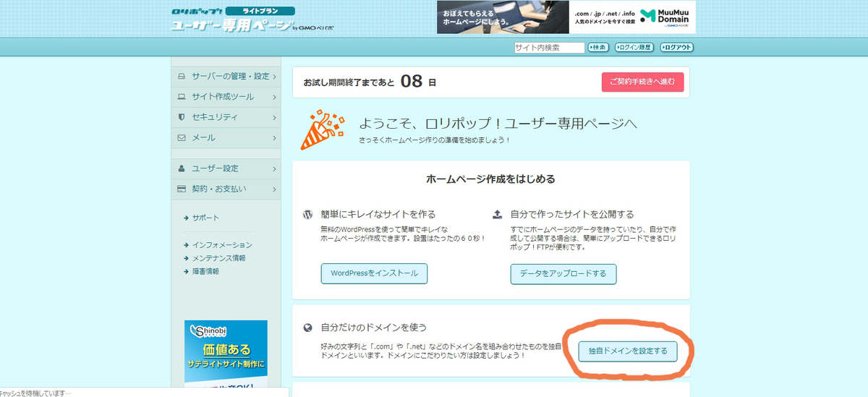This screenshot has height=397, width=868.
Task: Click the ホームページ作成をはじめる heading
Action: (491, 179)
